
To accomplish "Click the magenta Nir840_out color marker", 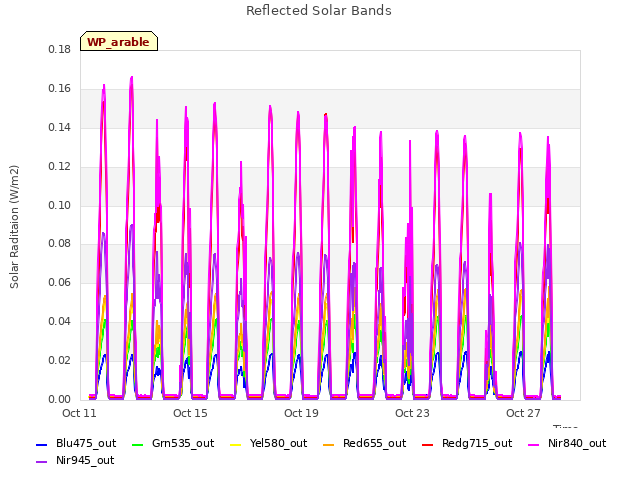I will [534, 445].
